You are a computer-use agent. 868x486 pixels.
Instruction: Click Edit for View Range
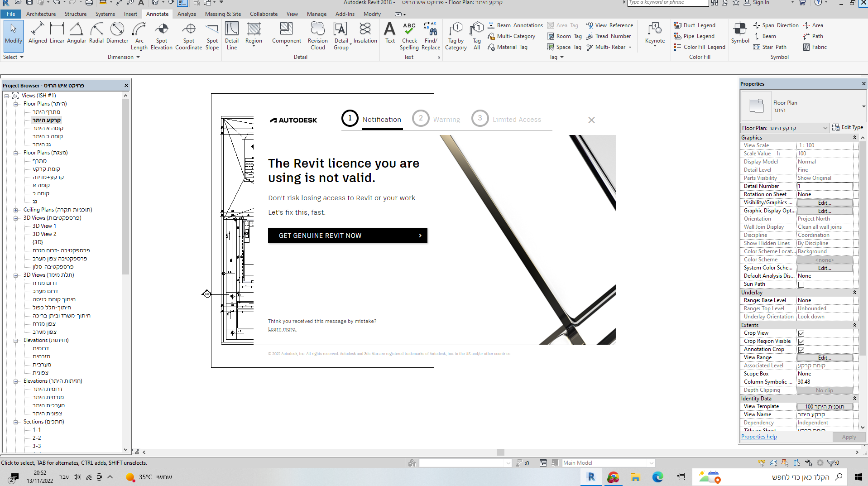[825, 358]
